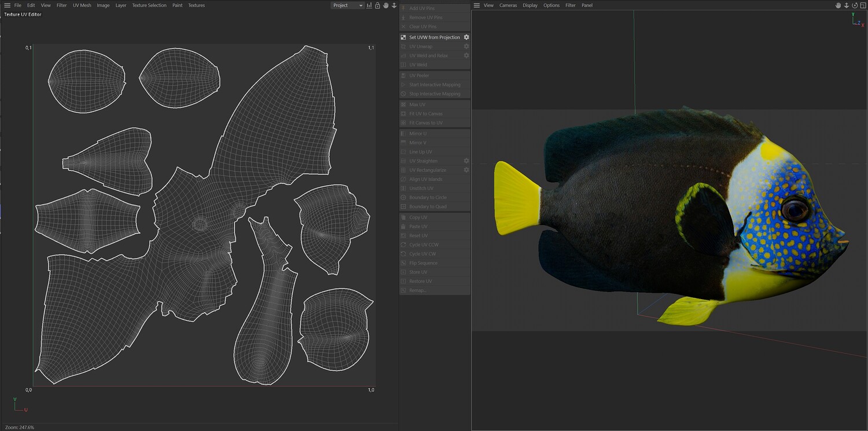Open UV Weld and Relax settings gear
The height and width of the screenshot is (431, 868).
click(466, 56)
